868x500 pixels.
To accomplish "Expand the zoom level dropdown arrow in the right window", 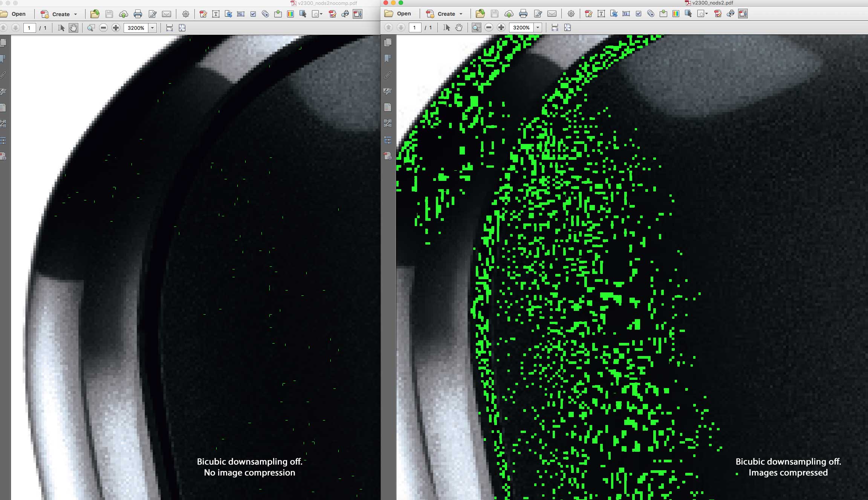I will pyautogui.click(x=538, y=28).
